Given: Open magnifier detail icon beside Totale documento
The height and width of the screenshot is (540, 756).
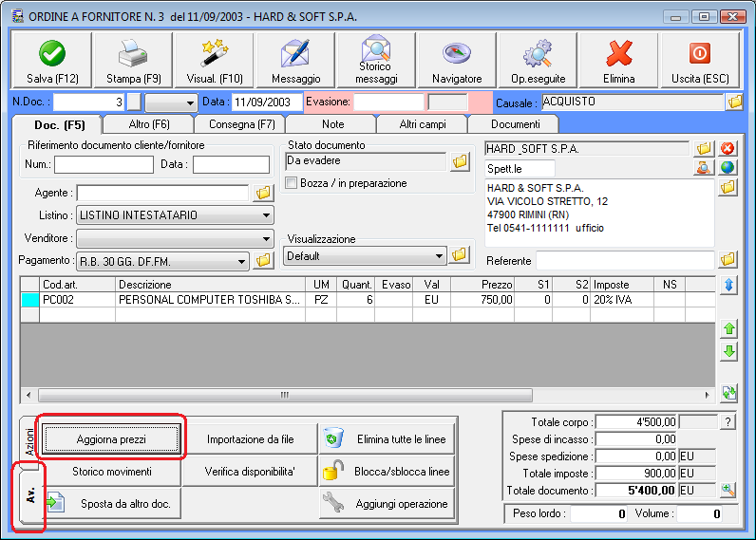Looking at the screenshot, I should pos(728,491).
